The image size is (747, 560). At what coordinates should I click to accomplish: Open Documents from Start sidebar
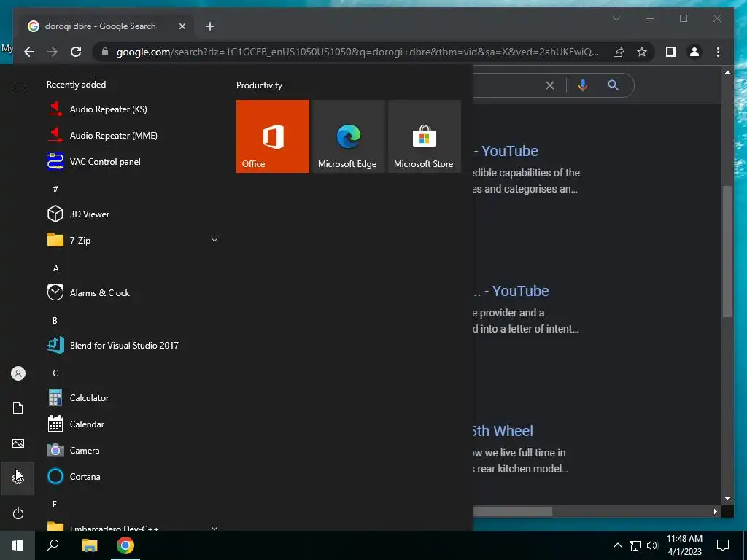click(18, 408)
